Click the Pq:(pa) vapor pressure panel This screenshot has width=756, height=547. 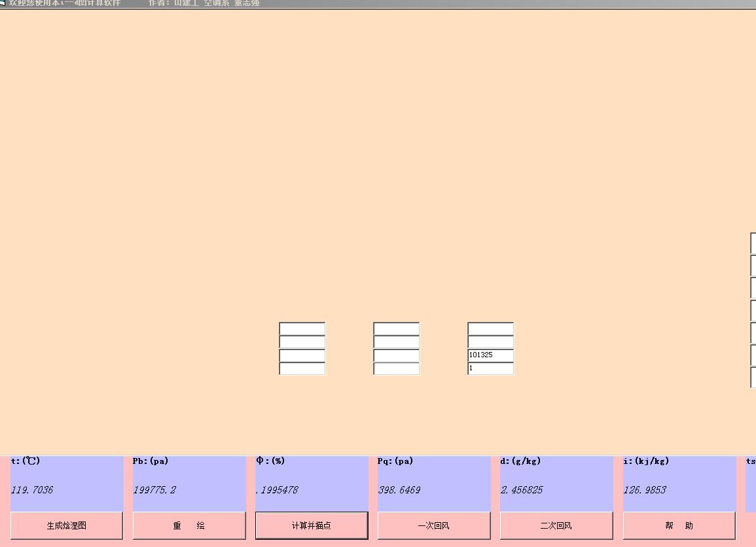click(x=433, y=484)
